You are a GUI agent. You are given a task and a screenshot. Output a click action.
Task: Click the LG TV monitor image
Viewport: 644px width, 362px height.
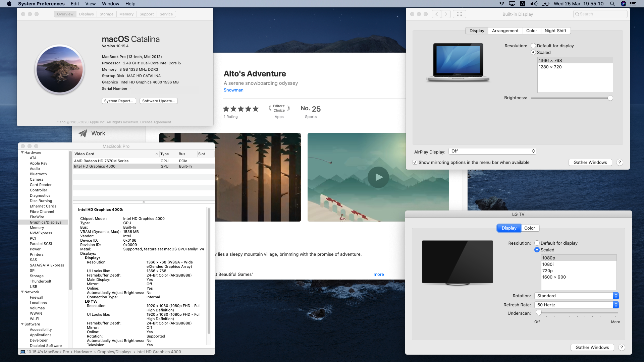pyautogui.click(x=458, y=263)
